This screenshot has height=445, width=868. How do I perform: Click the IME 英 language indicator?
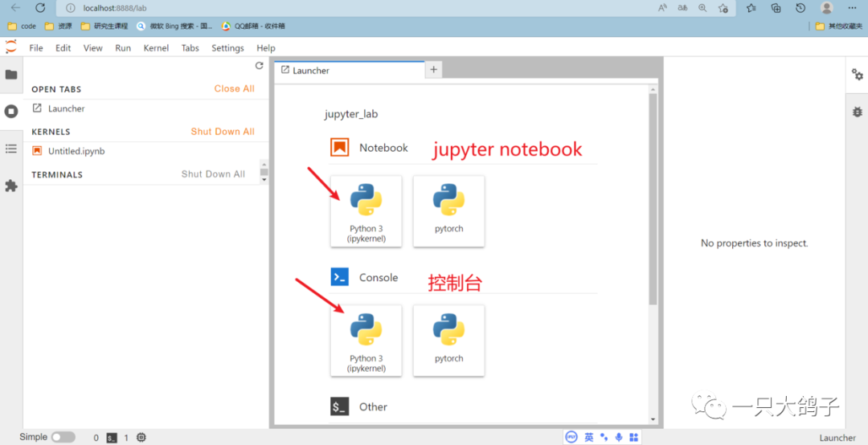tap(588, 437)
